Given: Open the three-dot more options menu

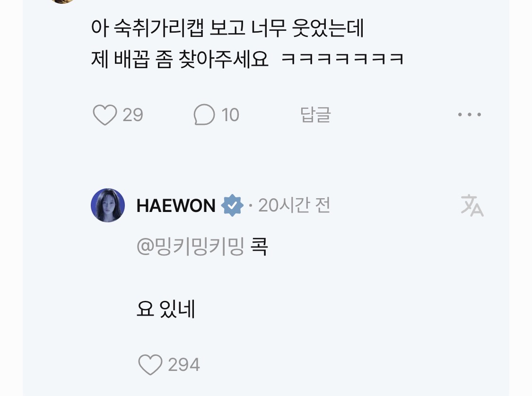Looking at the screenshot, I should click(x=470, y=114).
